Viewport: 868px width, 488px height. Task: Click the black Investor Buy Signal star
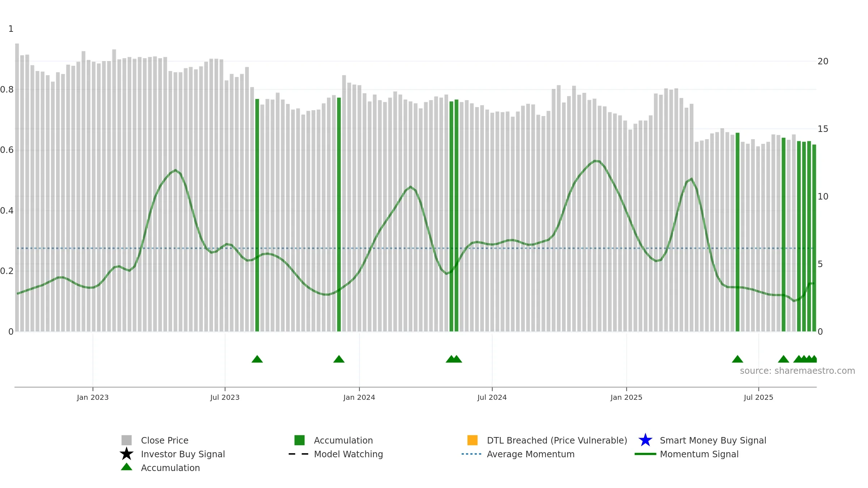[x=127, y=454]
